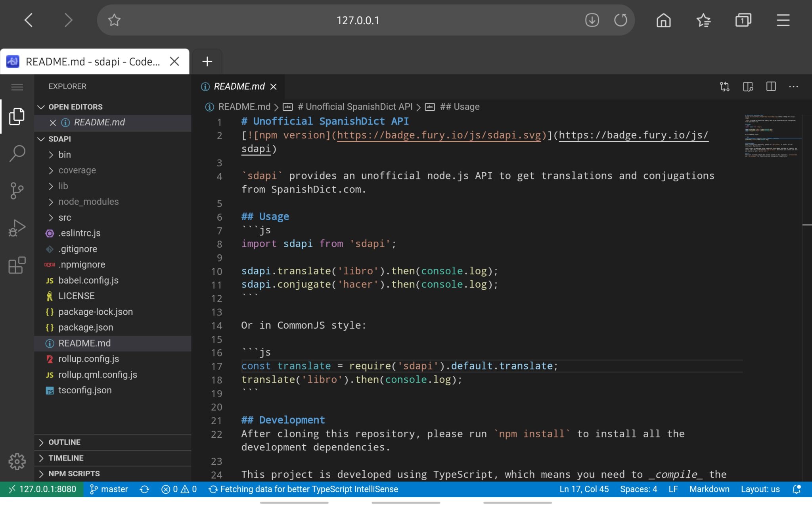Viewport: 812px width, 508px height.
Task: Open the Search view in activity bar
Action: coord(17,153)
